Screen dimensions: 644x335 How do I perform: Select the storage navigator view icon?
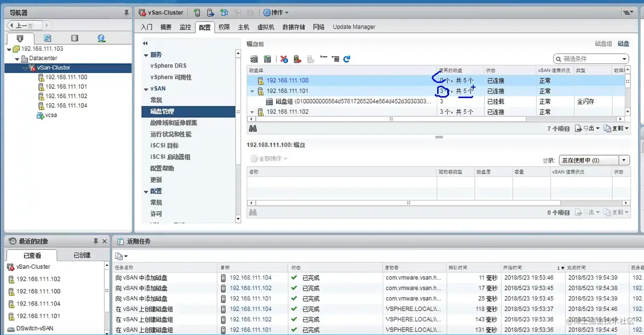point(75,38)
